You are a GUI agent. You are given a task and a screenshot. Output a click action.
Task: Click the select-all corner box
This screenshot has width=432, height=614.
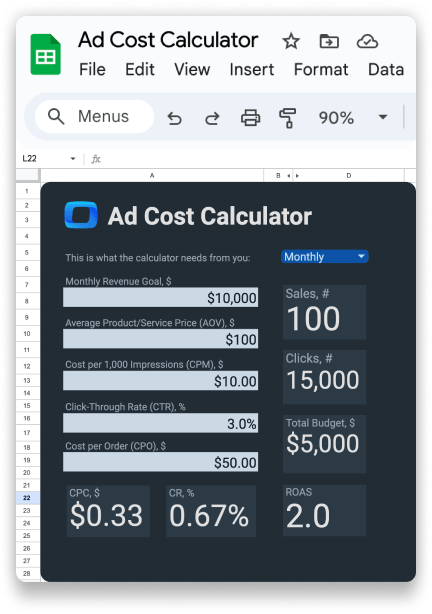coord(27,175)
